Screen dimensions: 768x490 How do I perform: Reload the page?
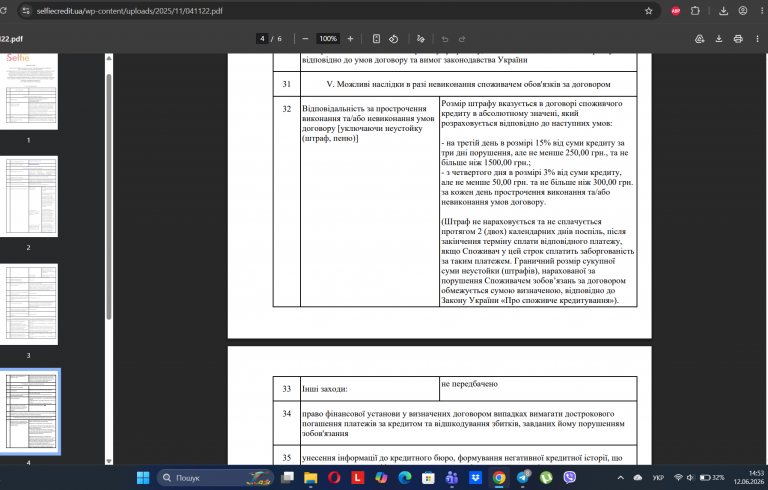(x=3, y=11)
